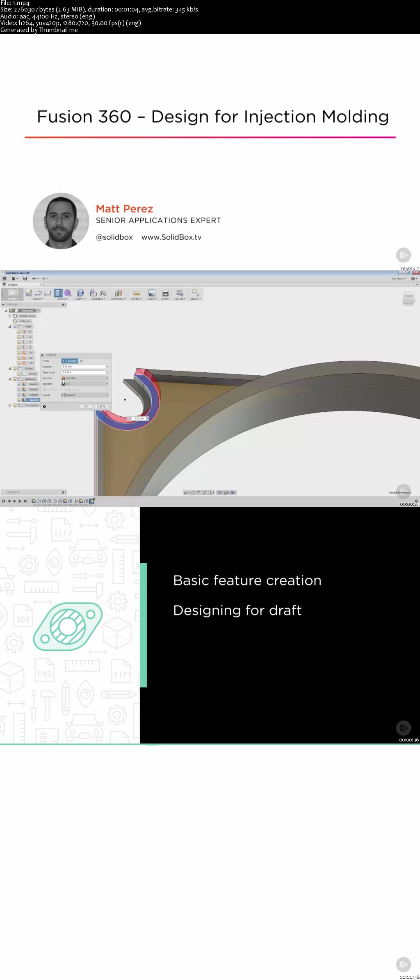Image resolution: width=420 pixels, height=980 pixels.
Task: Click the Undo arrow icon
Action: tap(34, 278)
